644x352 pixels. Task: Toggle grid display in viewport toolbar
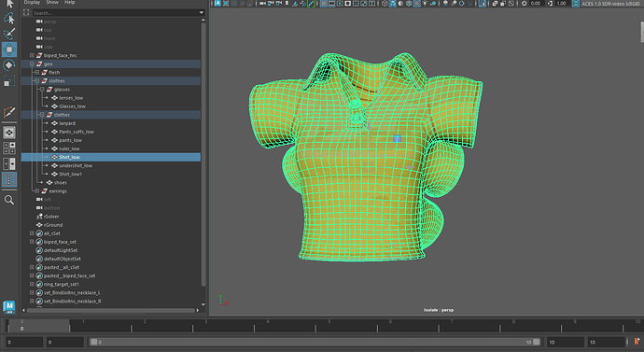pyautogui.click(x=324, y=4)
